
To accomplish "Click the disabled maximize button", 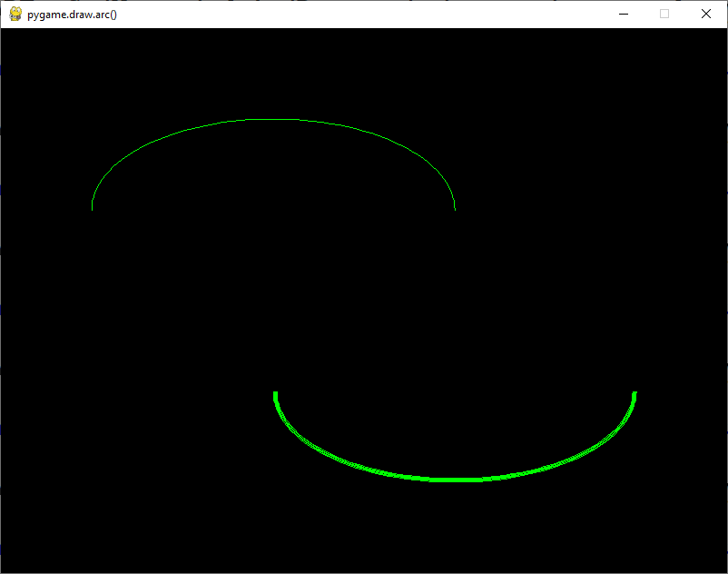I will 664,15.
